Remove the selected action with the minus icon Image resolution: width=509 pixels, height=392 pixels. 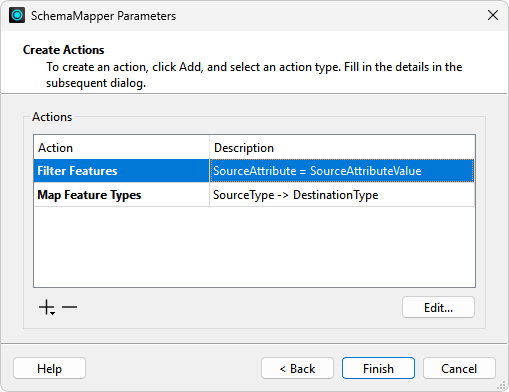tap(69, 307)
